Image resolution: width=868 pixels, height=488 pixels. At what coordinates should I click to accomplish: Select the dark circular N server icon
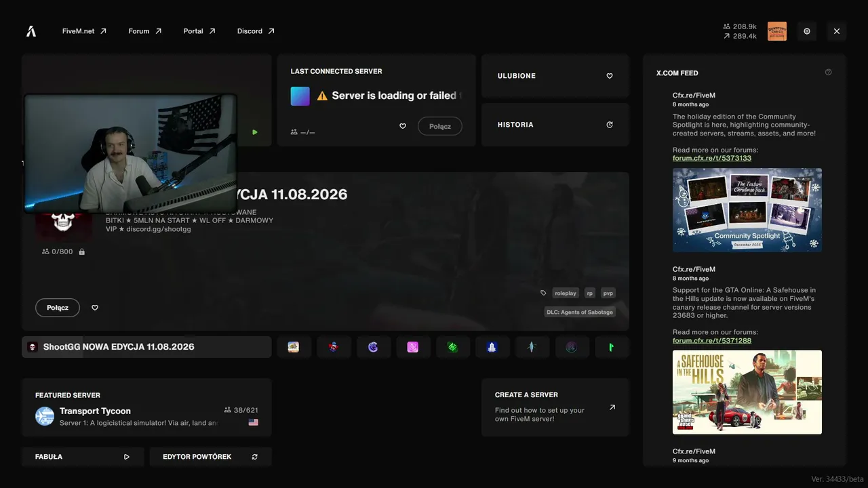point(572,347)
